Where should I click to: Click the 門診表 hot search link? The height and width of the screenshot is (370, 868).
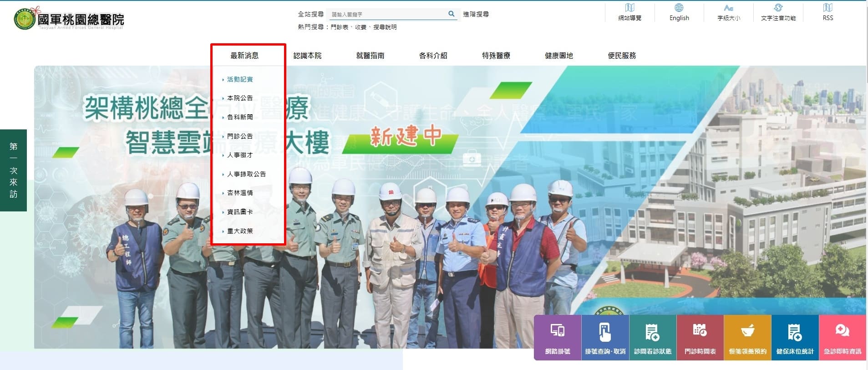click(x=339, y=27)
